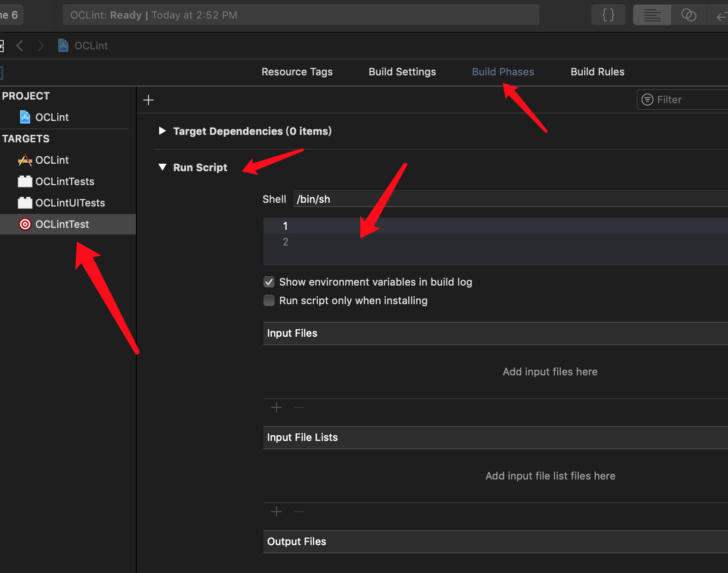Screen dimensions: 728x573
Task: Click 'Add input file list files here' placeholder
Action: point(550,476)
